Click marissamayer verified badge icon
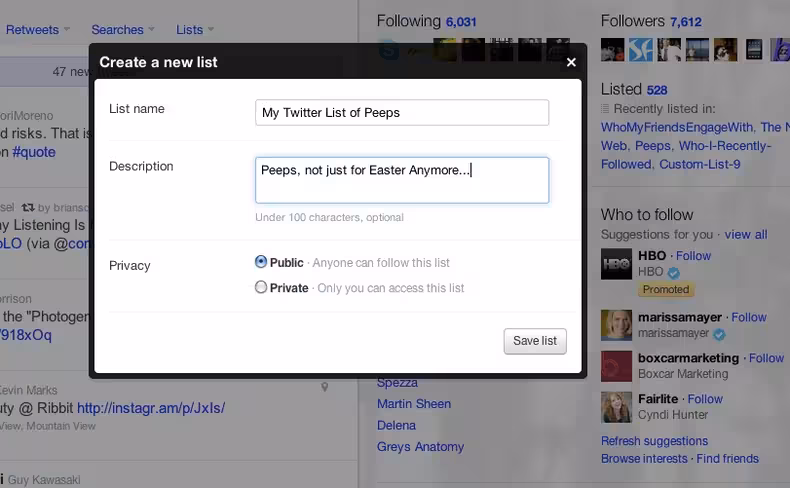Viewport: 790px width, 488px height. 719,334
